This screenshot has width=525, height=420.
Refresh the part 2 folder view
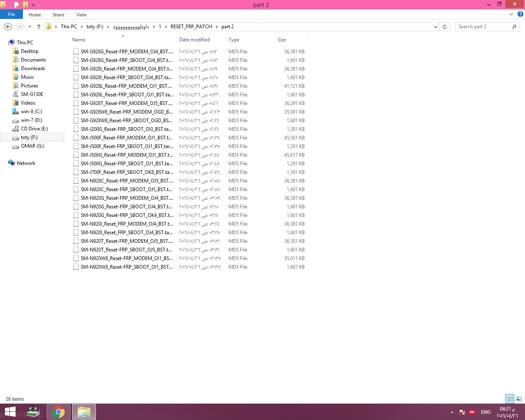pyautogui.click(x=445, y=27)
